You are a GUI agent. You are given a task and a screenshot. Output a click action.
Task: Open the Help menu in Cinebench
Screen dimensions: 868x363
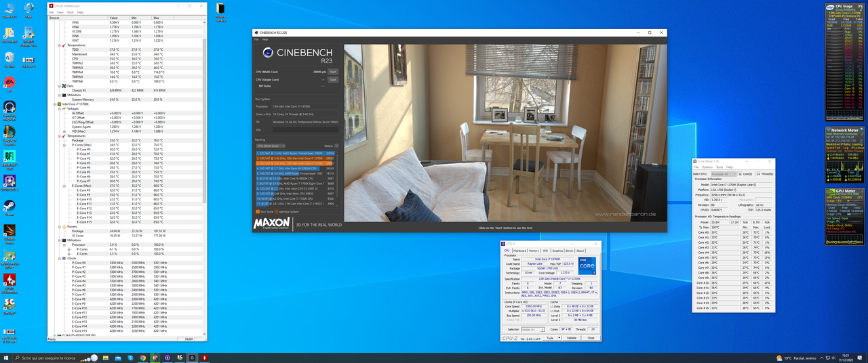pos(265,39)
